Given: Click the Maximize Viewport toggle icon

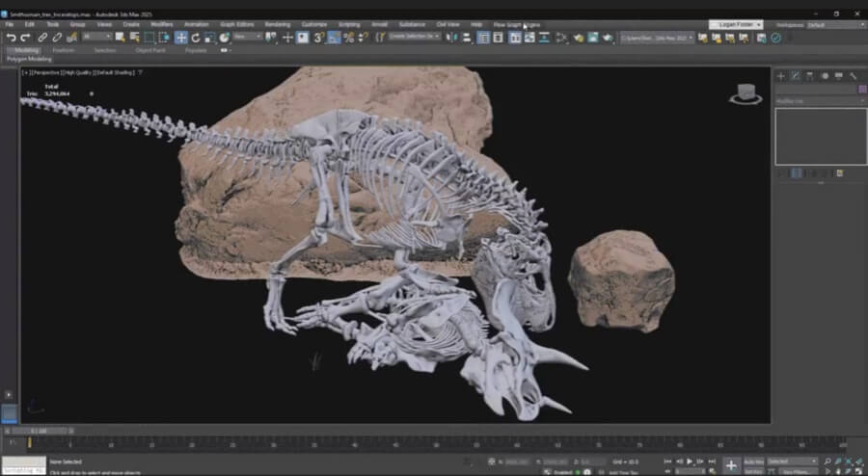Looking at the screenshot, I should pyautogui.click(x=858, y=471).
